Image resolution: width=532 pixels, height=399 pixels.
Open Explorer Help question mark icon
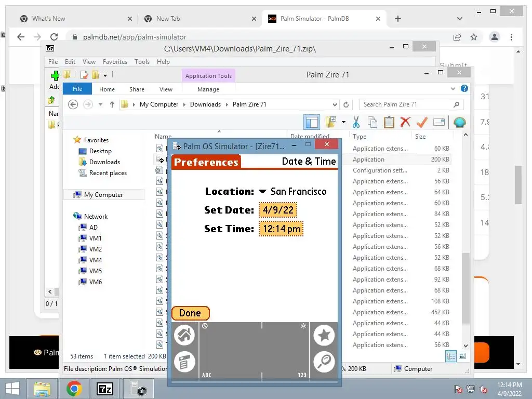[464, 88]
